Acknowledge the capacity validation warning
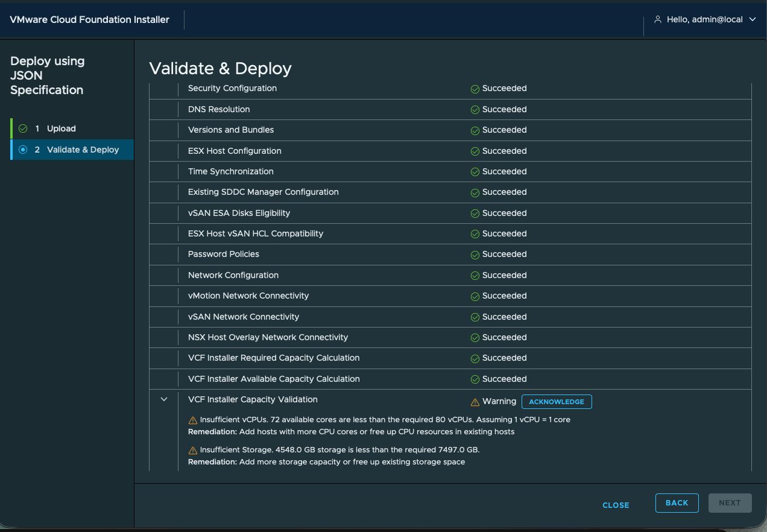The image size is (767, 532). point(557,402)
